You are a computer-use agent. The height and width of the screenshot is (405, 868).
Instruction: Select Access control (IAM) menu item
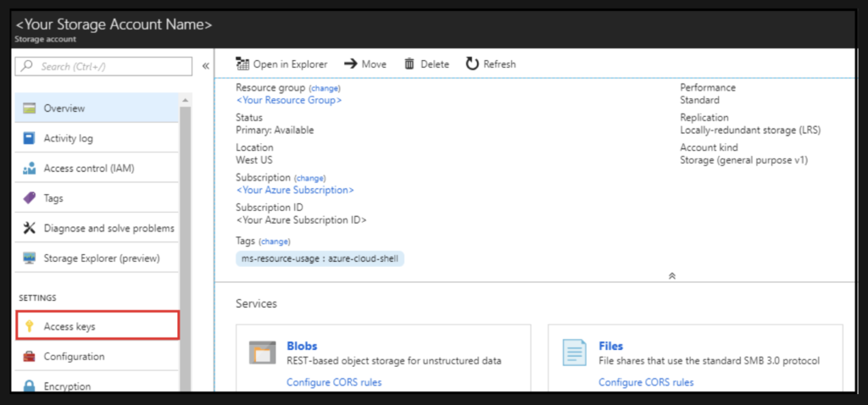pyautogui.click(x=97, y=169)
